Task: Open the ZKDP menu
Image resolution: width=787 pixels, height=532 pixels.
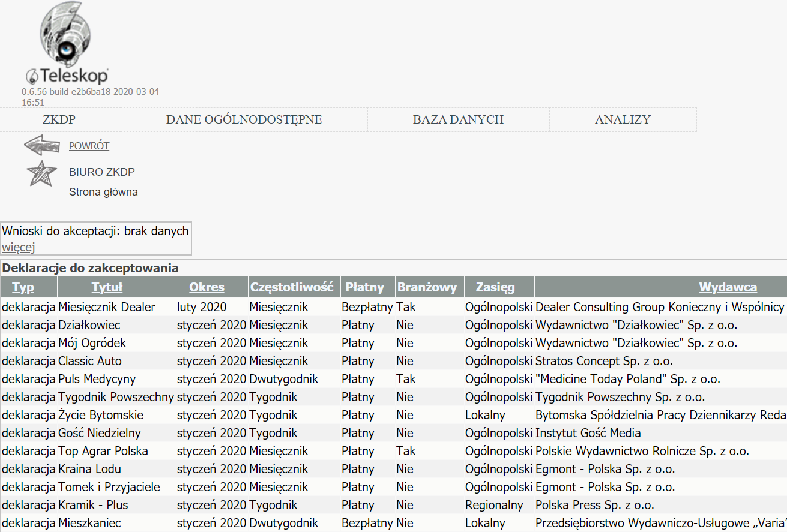Action: (59, 119)
